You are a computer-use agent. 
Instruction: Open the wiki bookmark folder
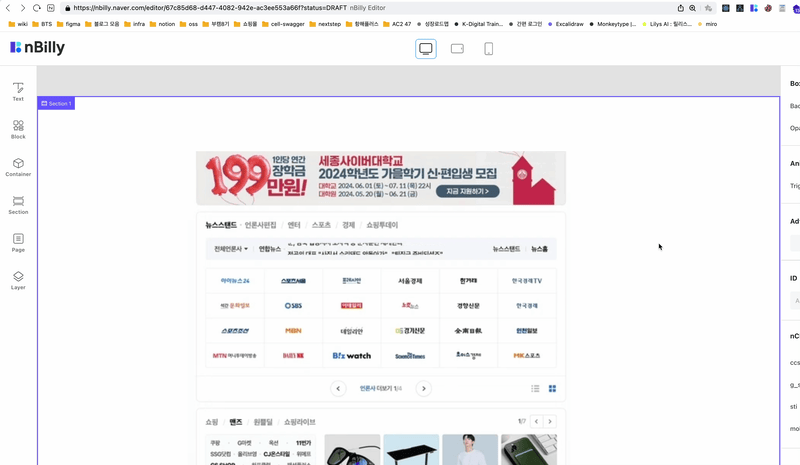(x=18, y=24)
